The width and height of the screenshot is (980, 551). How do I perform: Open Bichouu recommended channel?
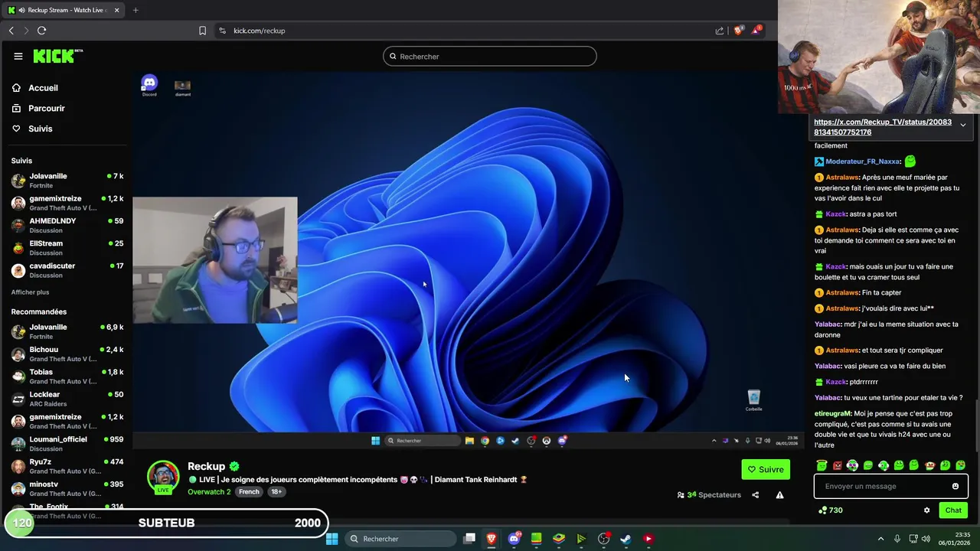pyautogui.click(x=67, y=354)
